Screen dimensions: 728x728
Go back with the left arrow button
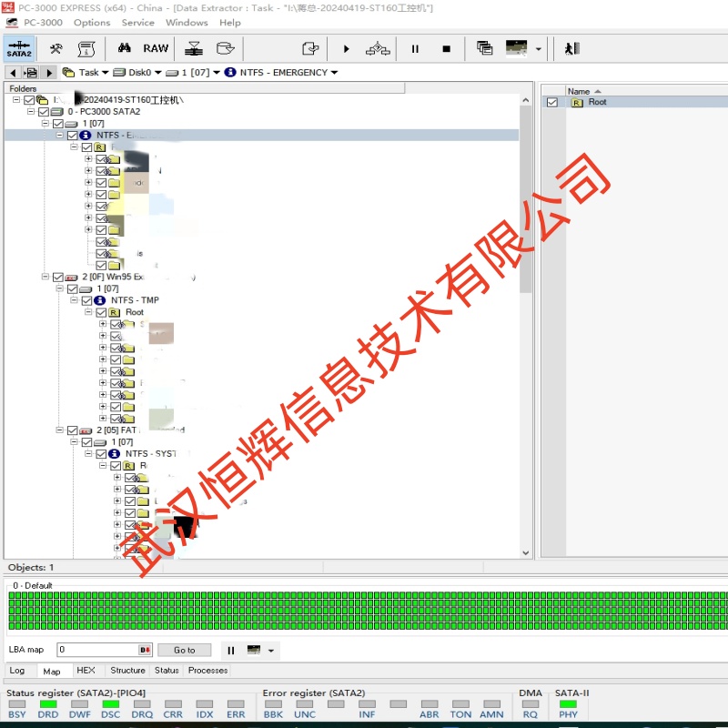point(13,73)
